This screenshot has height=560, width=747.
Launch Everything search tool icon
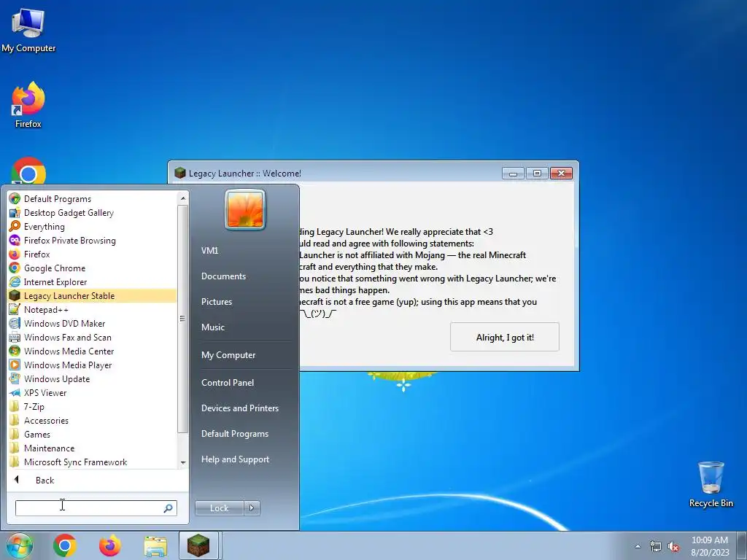[15, 226]
